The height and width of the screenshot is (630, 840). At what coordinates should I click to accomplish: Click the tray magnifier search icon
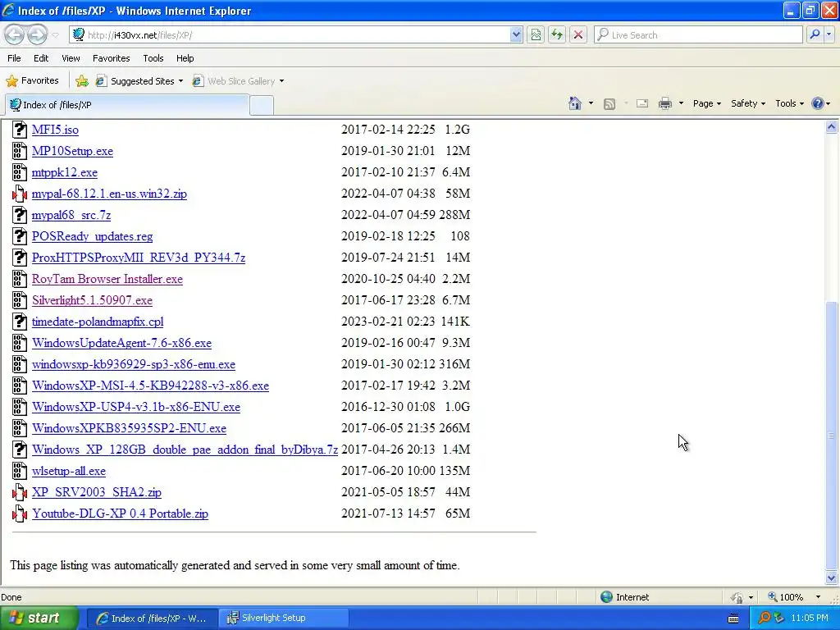tap(765, 618)
